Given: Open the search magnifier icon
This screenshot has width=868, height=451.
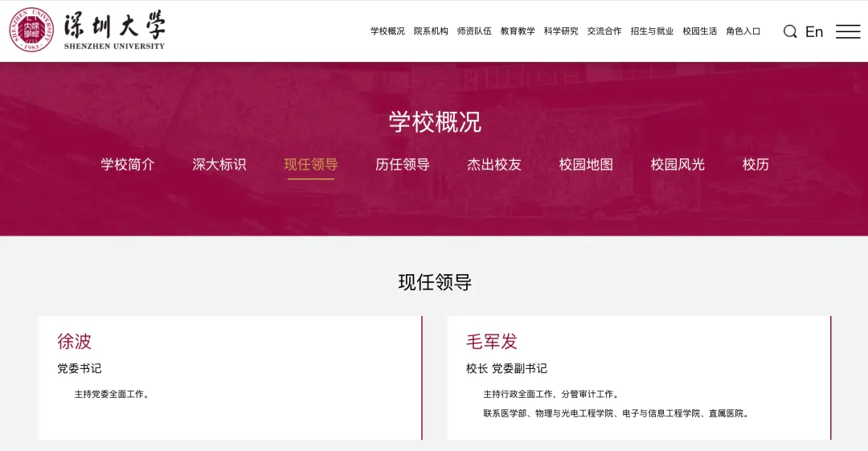Looking at the screenshot, I should click(x=790, y=31).
